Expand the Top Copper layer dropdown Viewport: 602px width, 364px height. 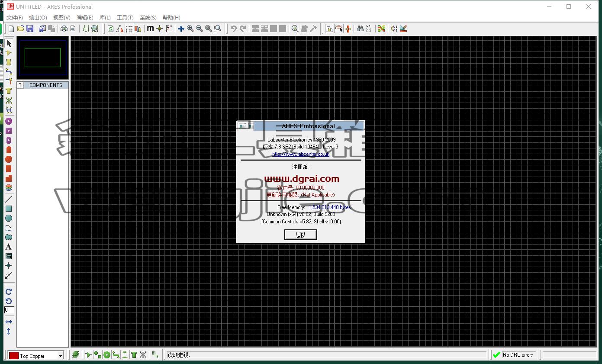(x=60, y=356)
